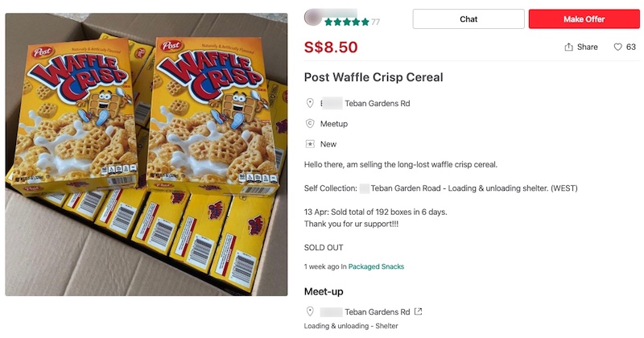The image size is (644, 338).
Task: Click the Chat button
Action: coord(469,19)
